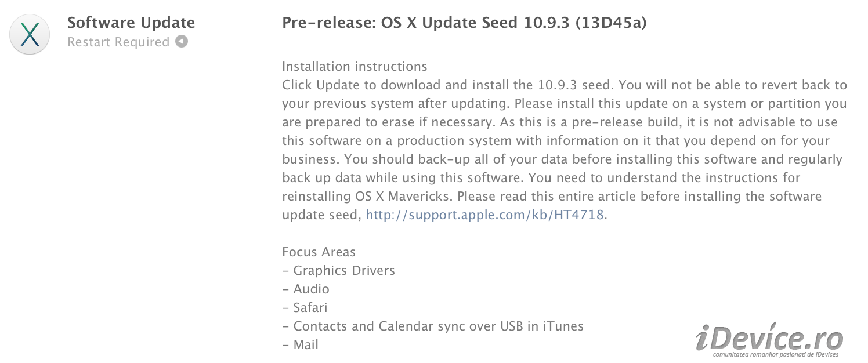
Task: Click the OS X Mavericks round icon
Action: [30, 34]
